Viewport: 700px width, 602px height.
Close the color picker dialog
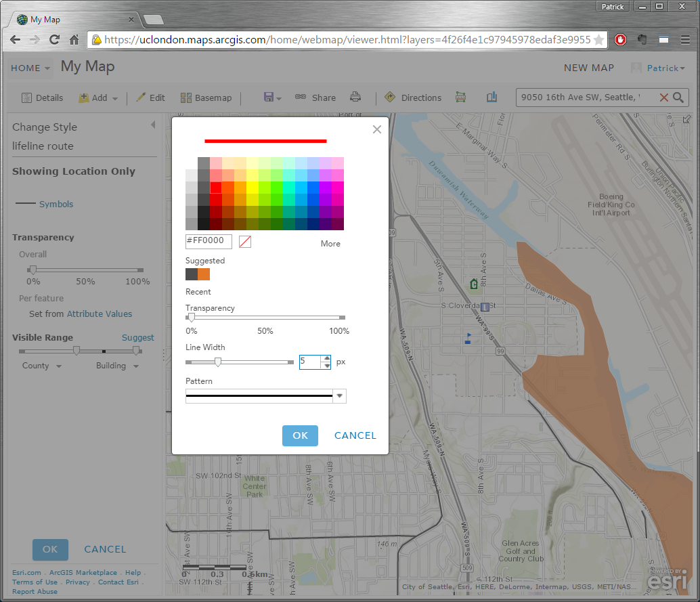tap(377, 129)
